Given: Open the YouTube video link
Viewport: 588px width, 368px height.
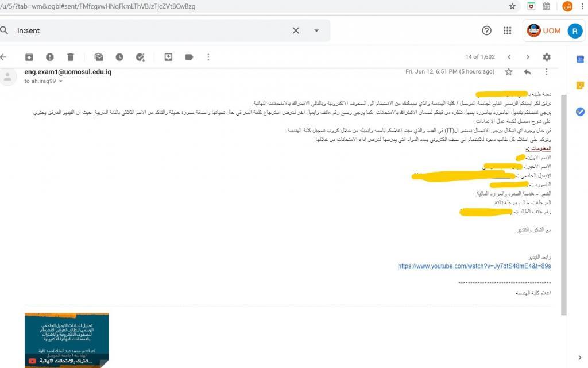Looking at the screenshot, I should click(x=474, y=266).
